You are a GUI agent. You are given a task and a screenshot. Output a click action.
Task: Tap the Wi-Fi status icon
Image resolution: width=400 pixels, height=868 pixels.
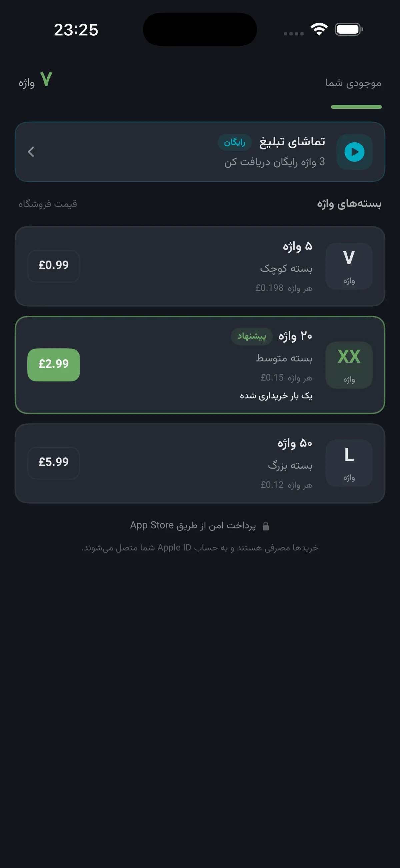pyautogui.click(x=319, y=29)
